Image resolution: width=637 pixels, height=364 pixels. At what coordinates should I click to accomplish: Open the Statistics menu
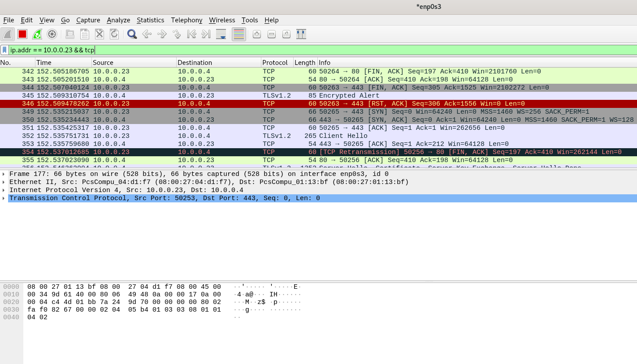(x=150, y=20)
